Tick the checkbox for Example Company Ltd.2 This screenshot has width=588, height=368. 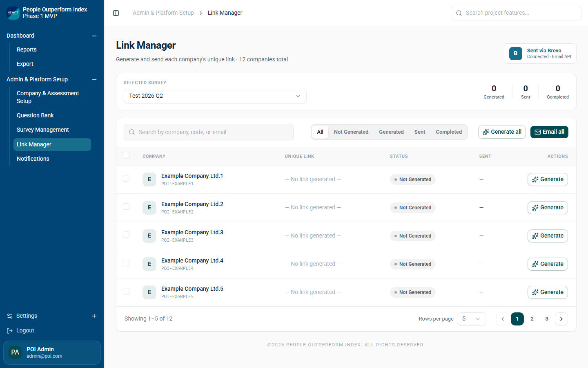point(126,206)
